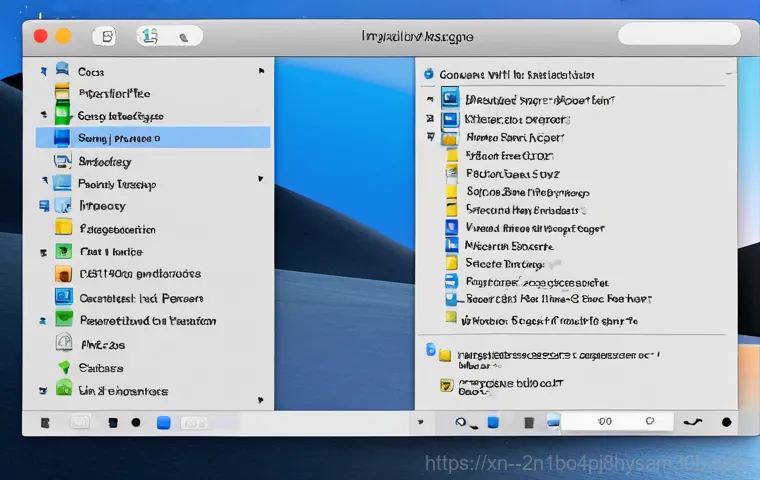The image size is (760, 480).
Task: Click the light blue display icon beside 'Peointy'
Action: coord(62,183)
